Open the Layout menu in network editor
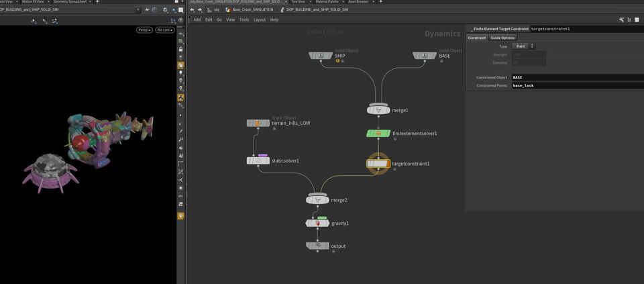Image resolution: width=644 pixels, height=284 pixels. 259,19
